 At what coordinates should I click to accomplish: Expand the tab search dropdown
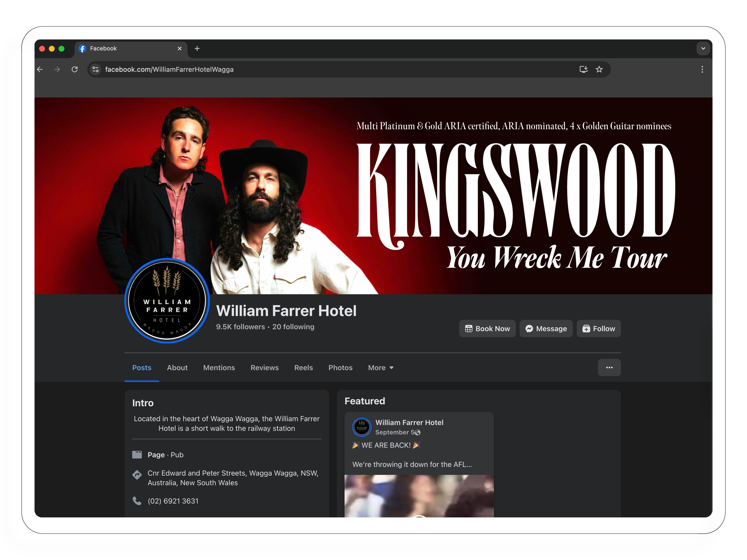[x=703, y=49]
